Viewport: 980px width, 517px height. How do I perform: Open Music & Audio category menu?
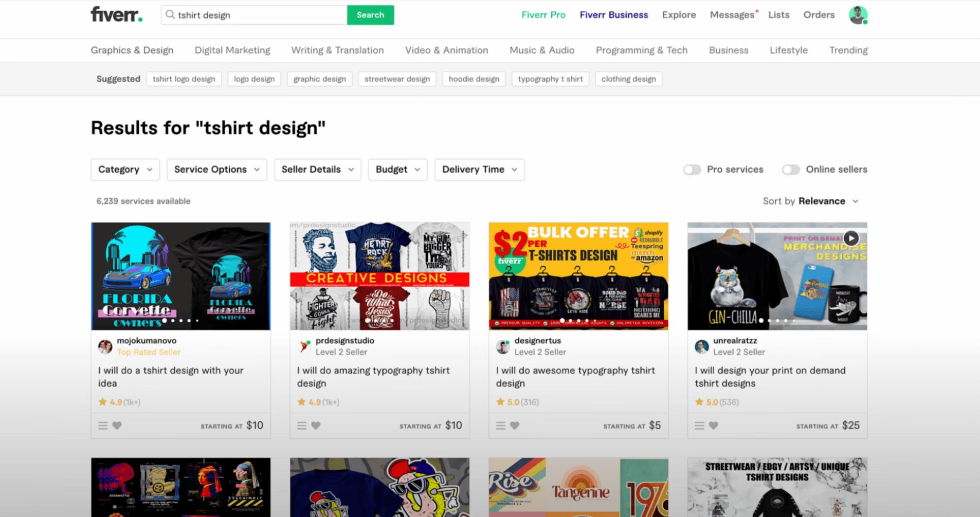pos(542,50)
